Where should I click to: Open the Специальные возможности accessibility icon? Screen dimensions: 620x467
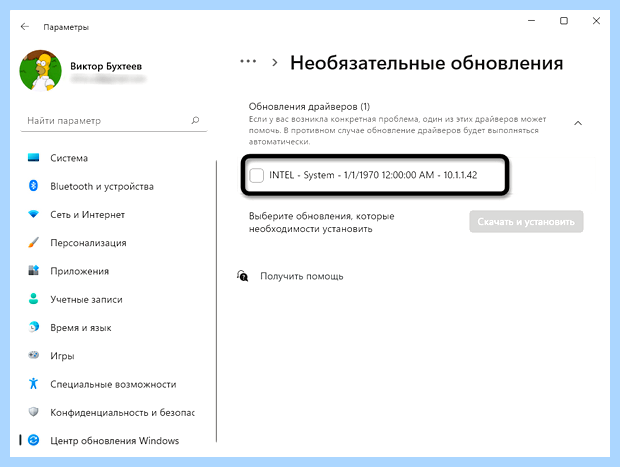click(34, 383)
